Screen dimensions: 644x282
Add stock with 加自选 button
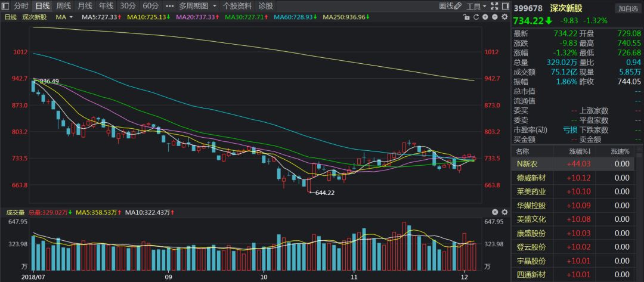click(x=628, y=8)
